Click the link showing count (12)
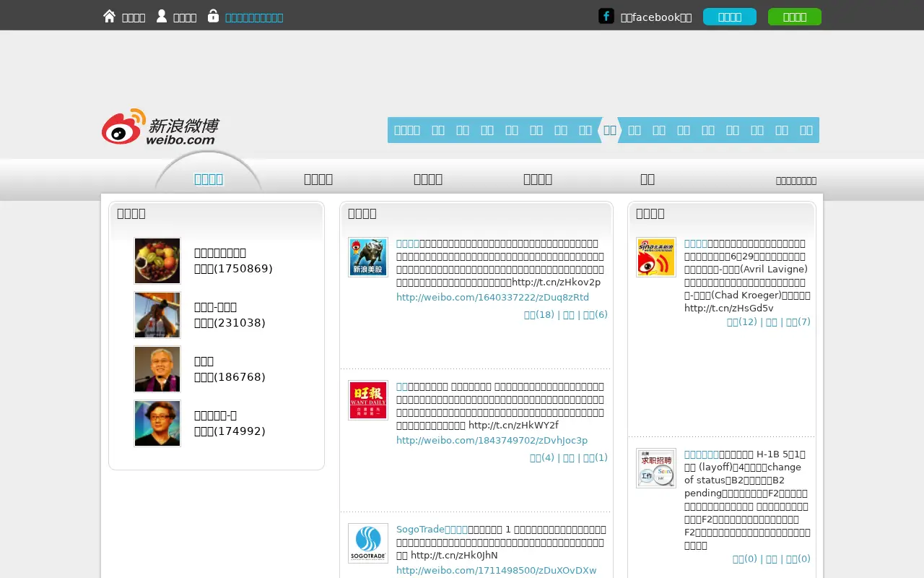 (x=742, y=322)
